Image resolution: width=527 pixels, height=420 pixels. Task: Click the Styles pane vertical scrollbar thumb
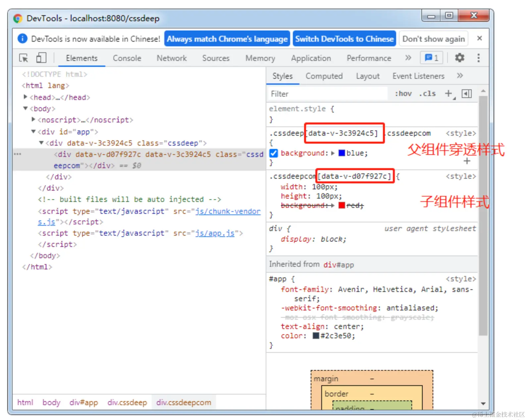point(483,215)
